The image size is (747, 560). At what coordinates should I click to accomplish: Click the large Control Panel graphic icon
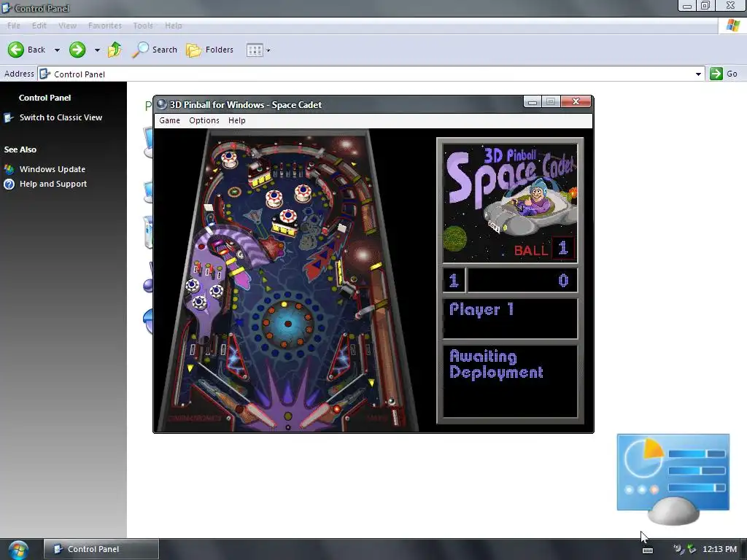(x=673, y=478)
